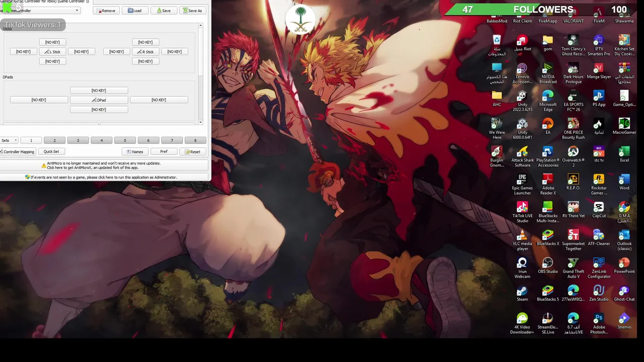The image size is (644, 362).
Task: Open the L Stick settings button
Action: tap(52, 52)
